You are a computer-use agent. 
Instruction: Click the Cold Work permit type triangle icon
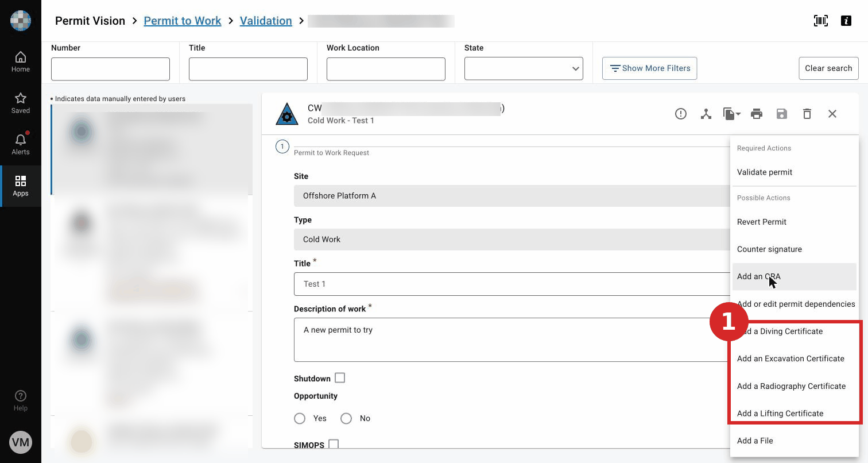287,114
